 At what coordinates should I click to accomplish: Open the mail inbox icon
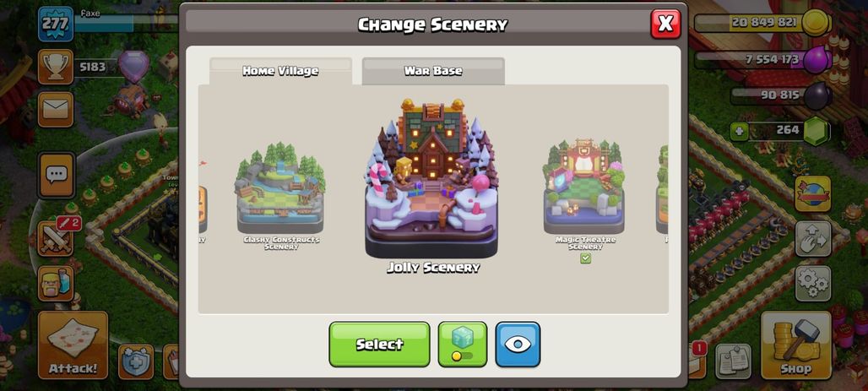56,109
